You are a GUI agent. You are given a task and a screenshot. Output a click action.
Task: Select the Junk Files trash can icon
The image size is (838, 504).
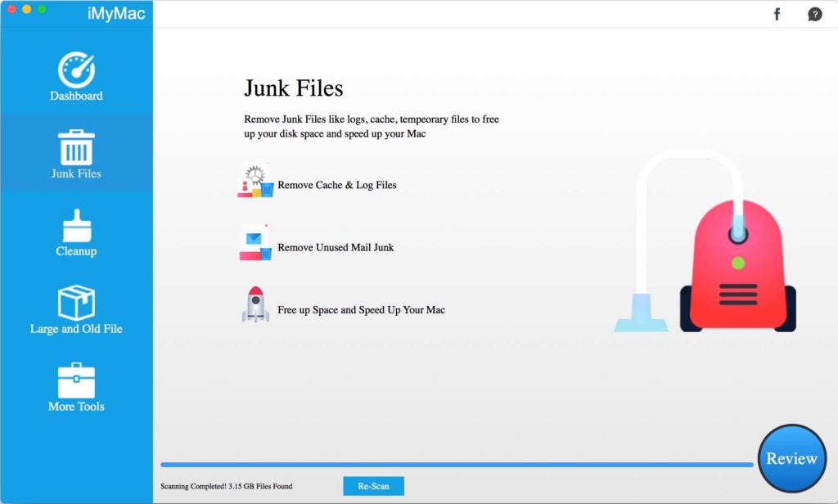pos(76,147)
